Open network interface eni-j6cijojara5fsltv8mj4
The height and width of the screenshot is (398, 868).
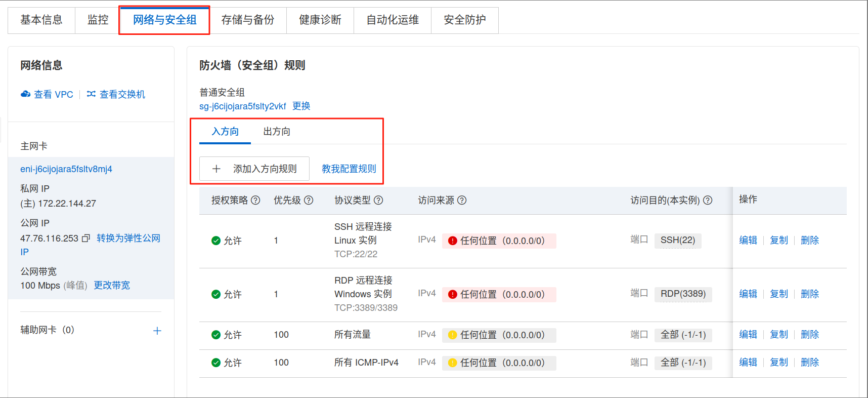pos(66,169)
